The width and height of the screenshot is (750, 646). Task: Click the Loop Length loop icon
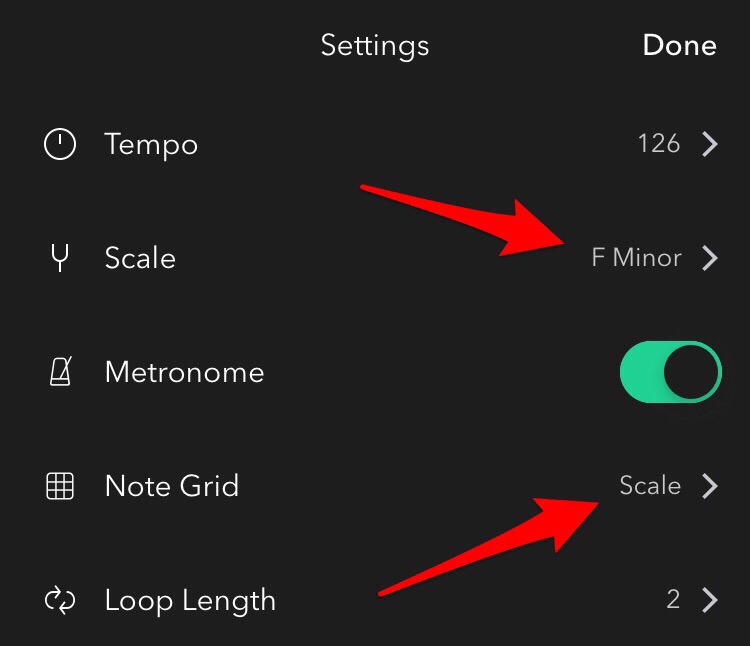point(61,601)
